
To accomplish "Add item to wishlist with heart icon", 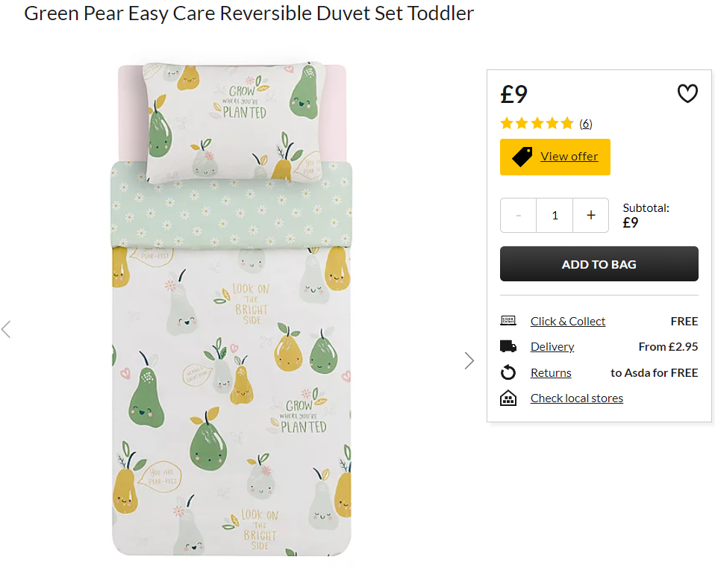I will click(x=687, y=93).
